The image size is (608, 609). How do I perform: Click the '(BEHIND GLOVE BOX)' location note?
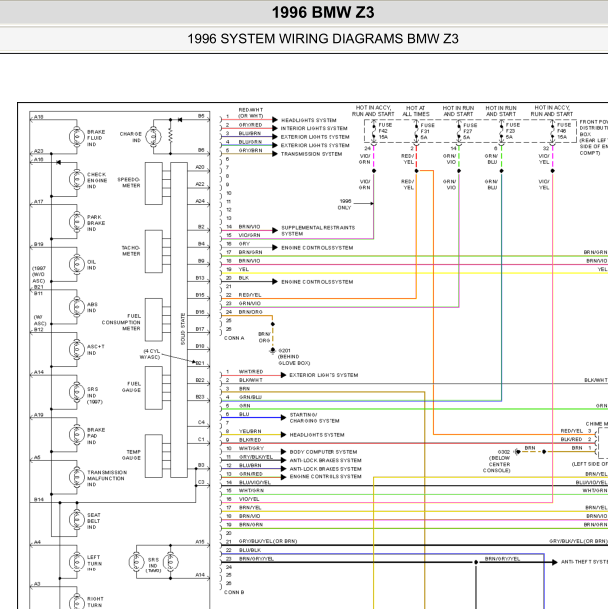(x=294, y=360)
